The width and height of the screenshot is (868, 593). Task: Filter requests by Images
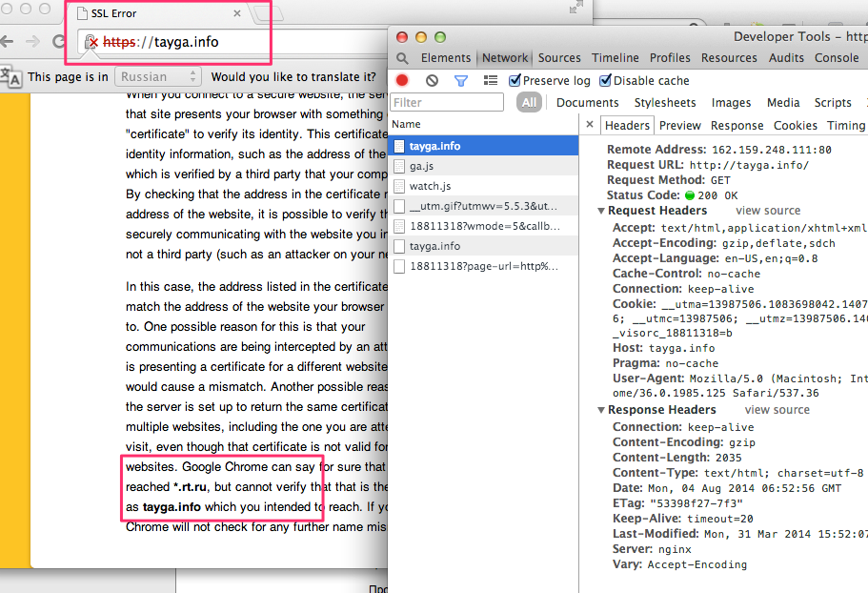pyautogui.click(x=731, y=102)
